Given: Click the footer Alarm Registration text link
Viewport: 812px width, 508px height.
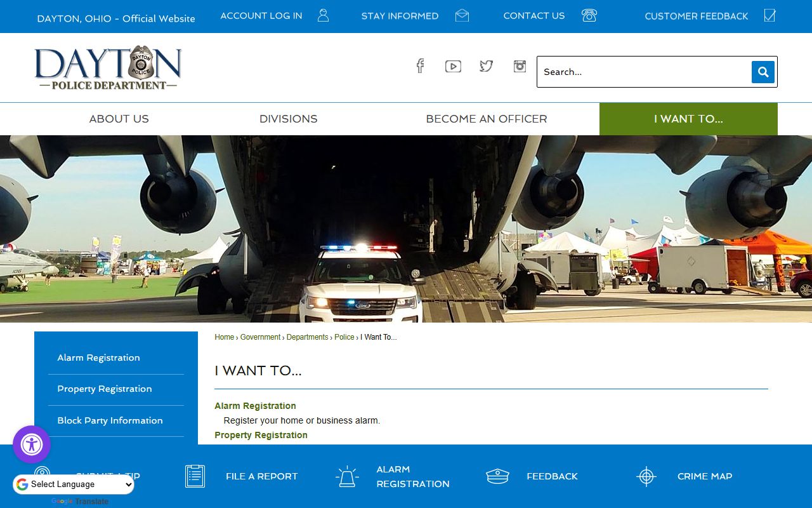Looking at the screenshot, I should pyautogui.click(x=413, y=476).
